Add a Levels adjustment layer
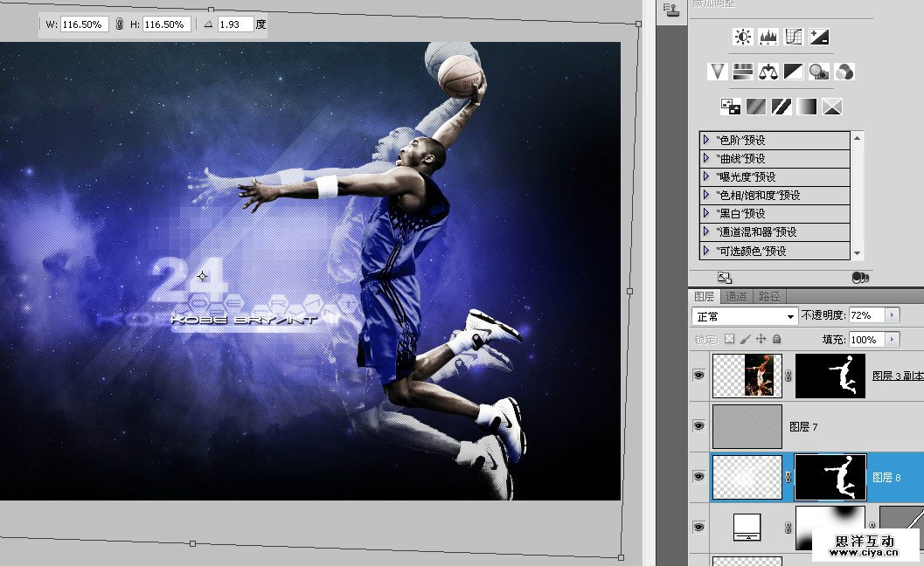The height and width of the screenshot is (566, 924). 768,36
